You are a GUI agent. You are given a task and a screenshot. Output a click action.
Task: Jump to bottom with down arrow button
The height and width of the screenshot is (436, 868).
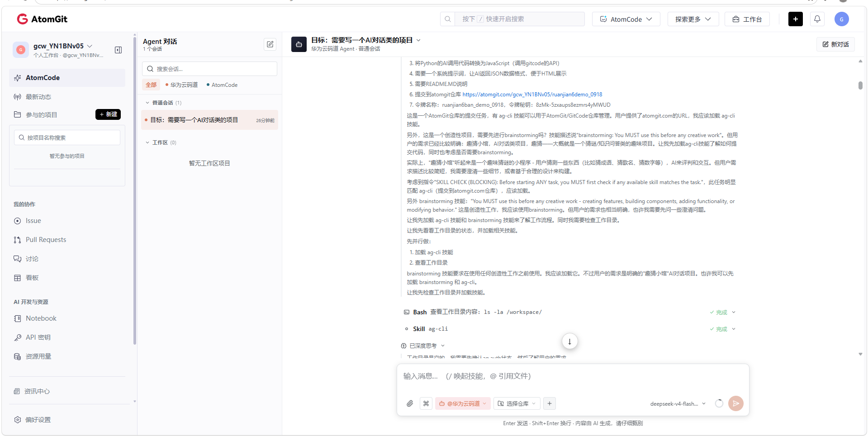pos(569,341)
